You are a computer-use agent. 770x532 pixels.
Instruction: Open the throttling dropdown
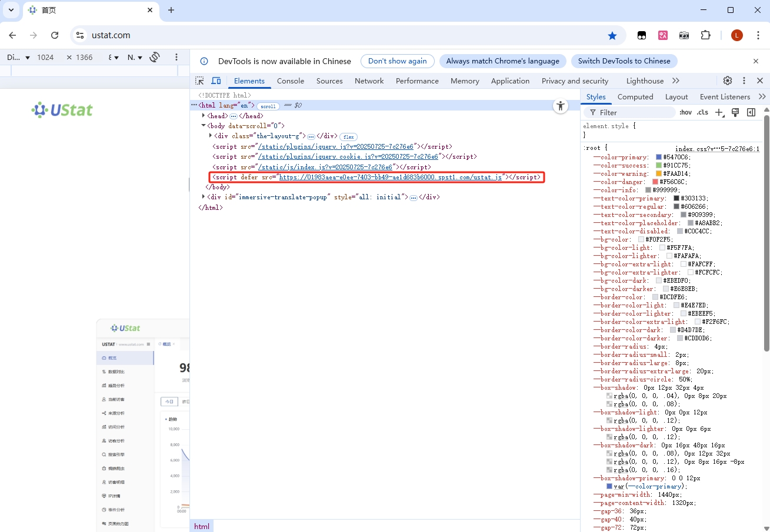135,57
